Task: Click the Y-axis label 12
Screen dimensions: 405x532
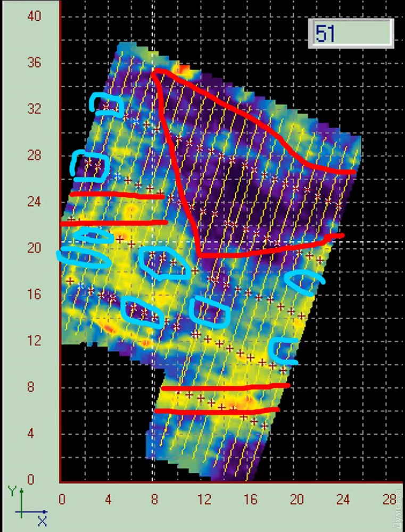Action: point(34,340)
